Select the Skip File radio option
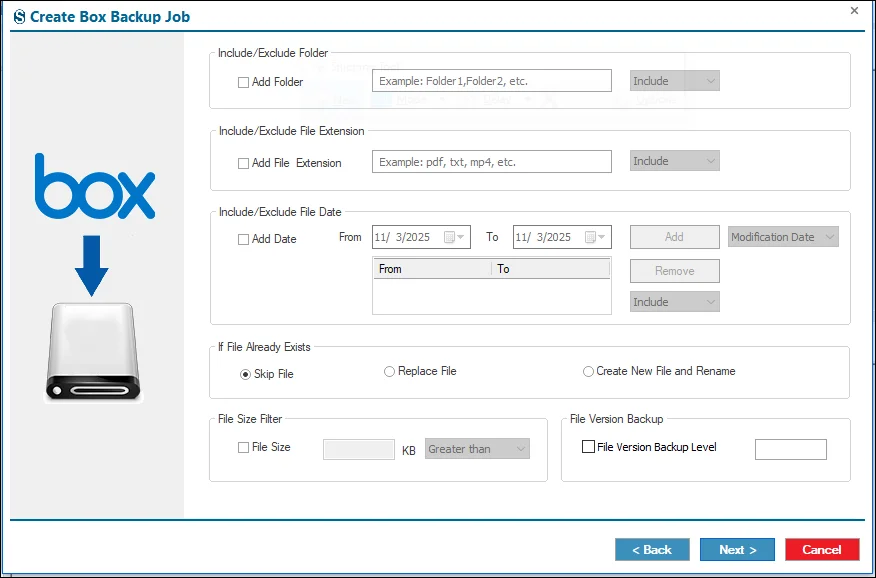The image size is (876, 578). [x=245, y=375]
